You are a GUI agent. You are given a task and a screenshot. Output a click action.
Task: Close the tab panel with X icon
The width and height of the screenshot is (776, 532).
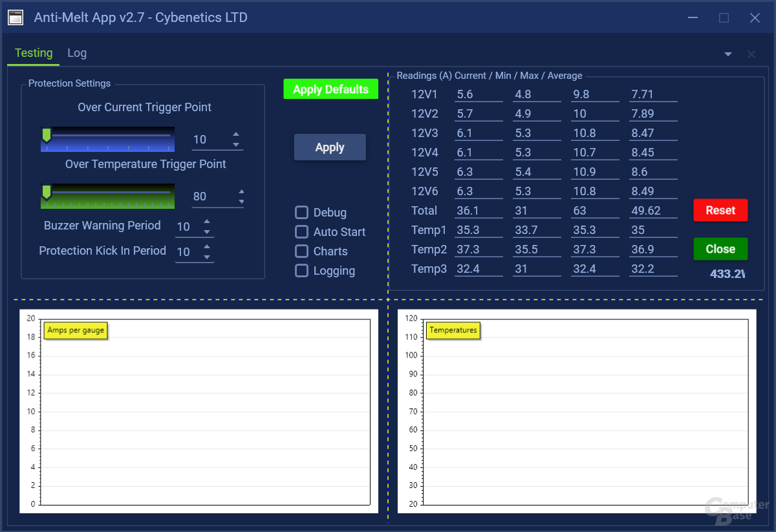(751, 54)
